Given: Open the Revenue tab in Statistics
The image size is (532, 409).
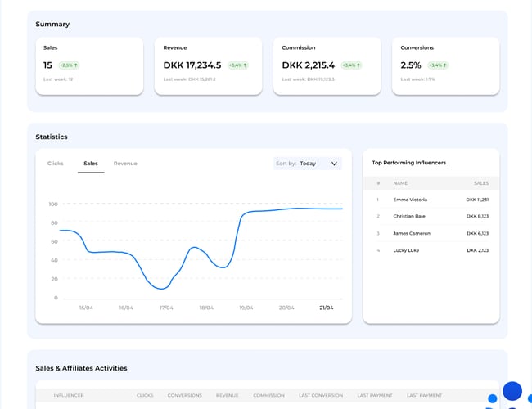Looking at the screenshot, I should pyautogui.click(x=125, y=164).
